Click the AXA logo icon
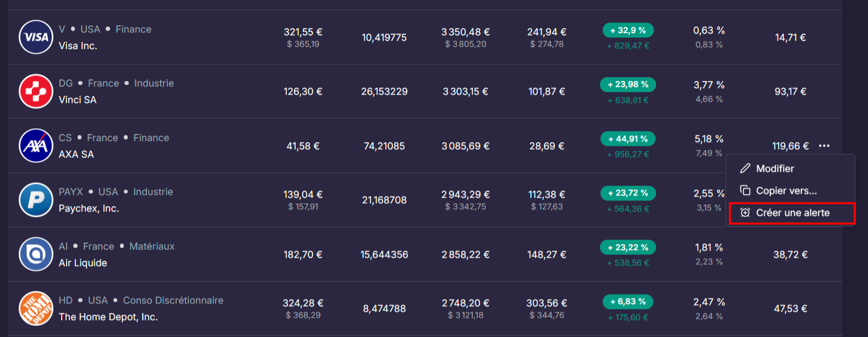The image size is (868, 337). coord(36,145)
